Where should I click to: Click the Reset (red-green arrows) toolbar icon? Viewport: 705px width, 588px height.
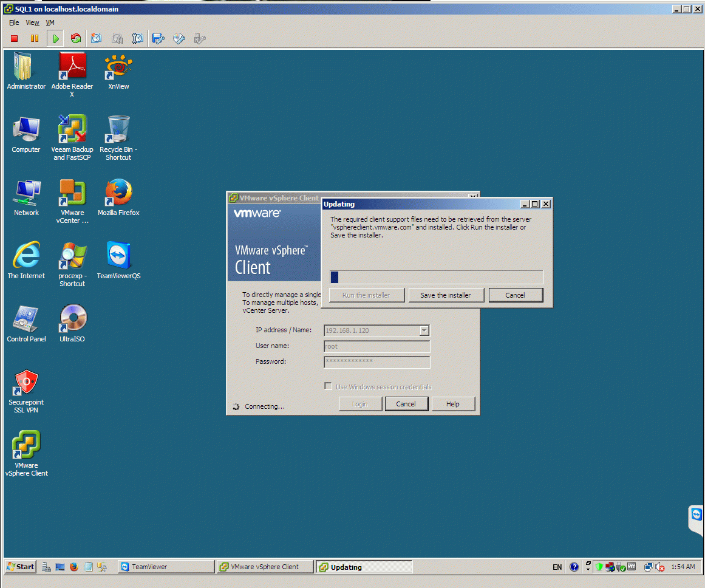(76, 39)
